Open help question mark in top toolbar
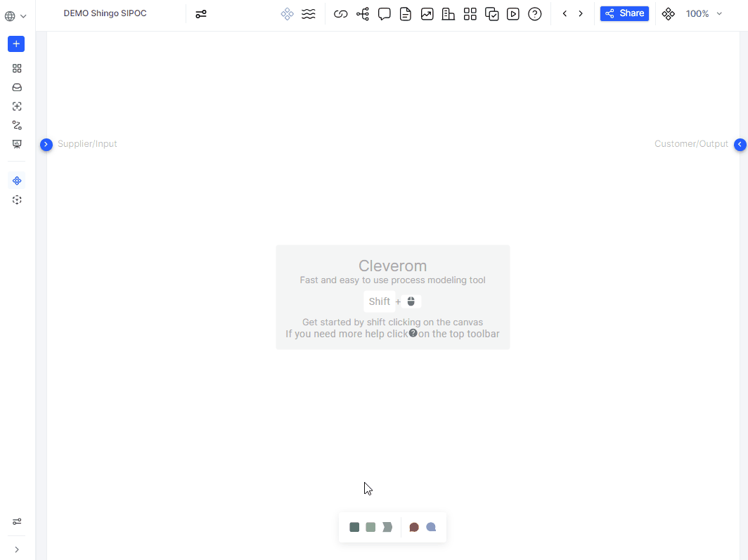 (x=535, y=14)
